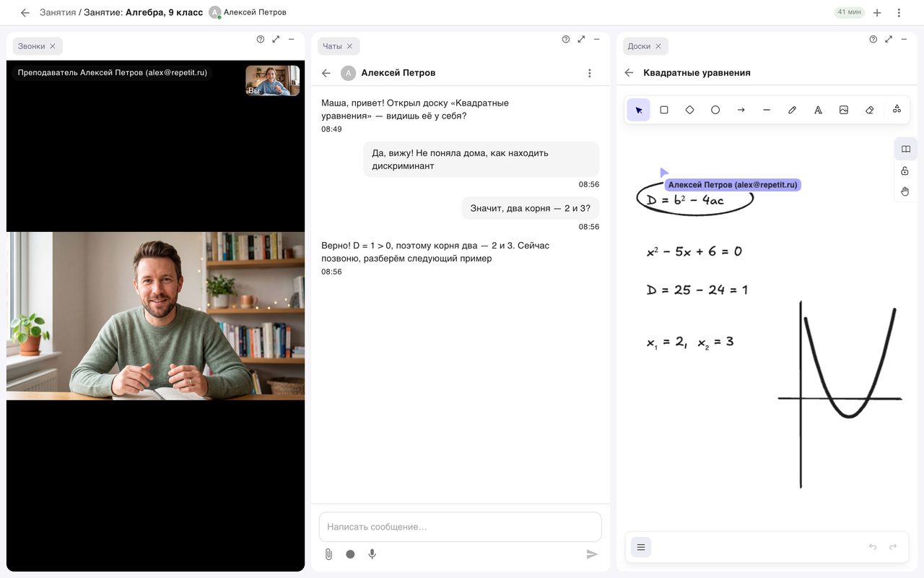
Task: Open the chat's three-dot options menu
Action: (x=590, y=73)
